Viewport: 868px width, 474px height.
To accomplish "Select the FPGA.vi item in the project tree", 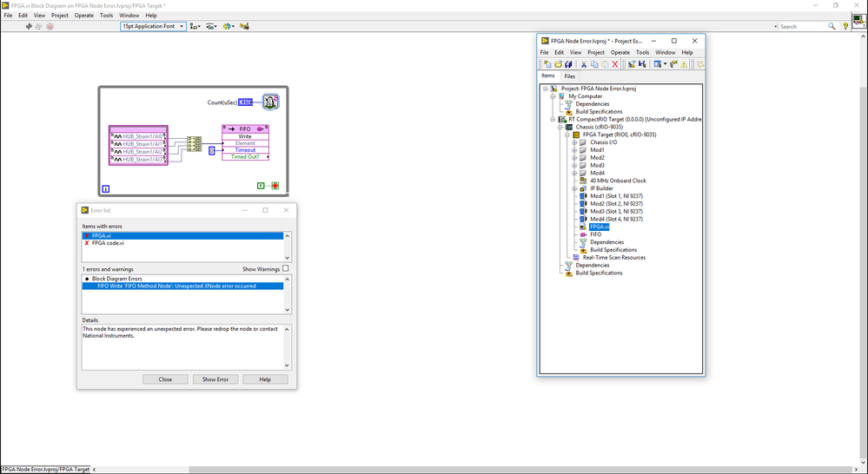I will (600, 227).
